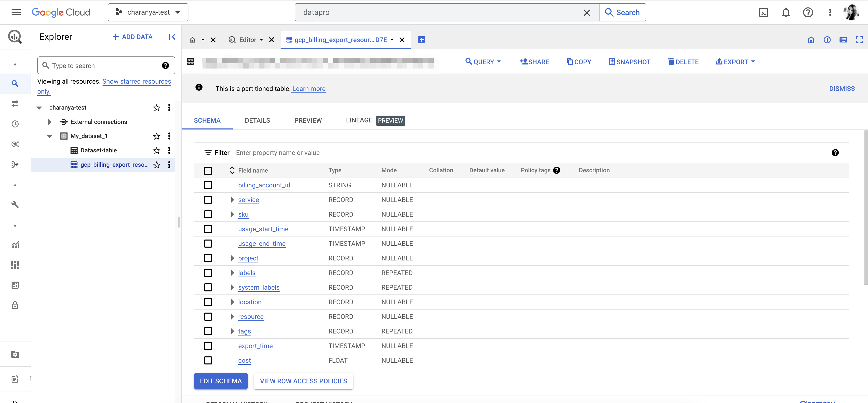Viewport: 868px width, 403px height.
Task: Click the info icon in tab bar
Action: (x=827, y=40)
